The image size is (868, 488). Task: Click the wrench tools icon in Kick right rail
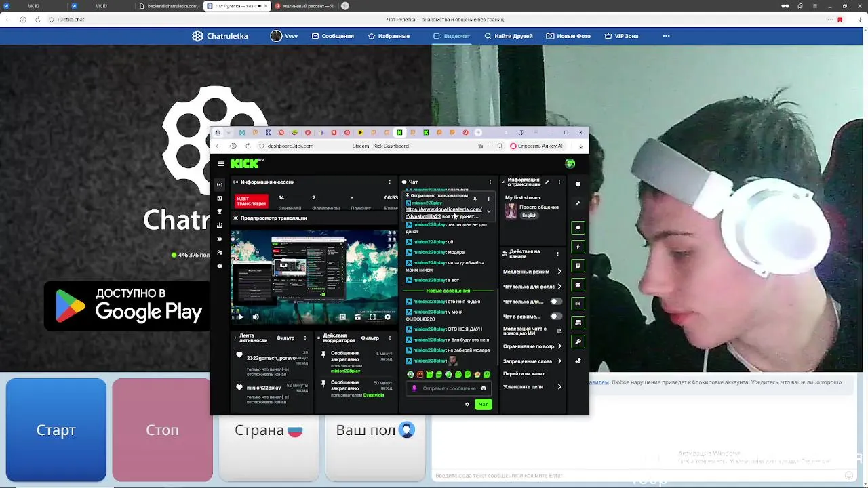pyautogui.click(x=578, y=342)
